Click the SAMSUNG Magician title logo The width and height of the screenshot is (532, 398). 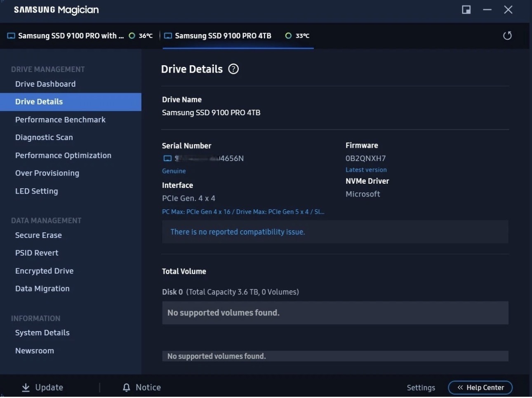(56, 10)
